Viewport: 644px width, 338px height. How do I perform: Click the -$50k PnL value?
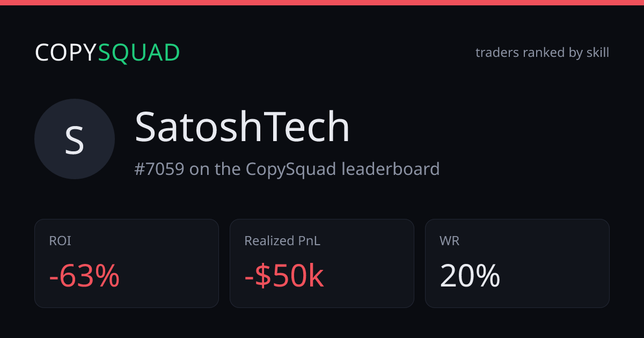(x=284, y=276)
